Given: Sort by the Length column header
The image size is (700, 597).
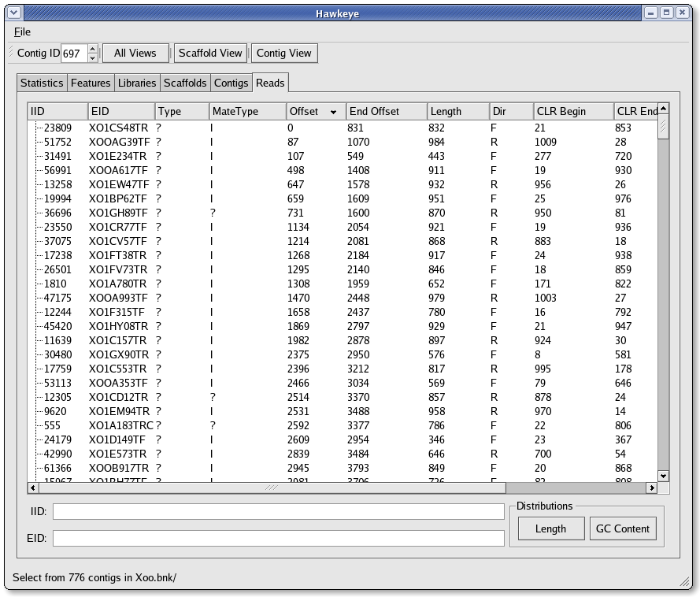Looking at the screenshot, I should 457,111.
